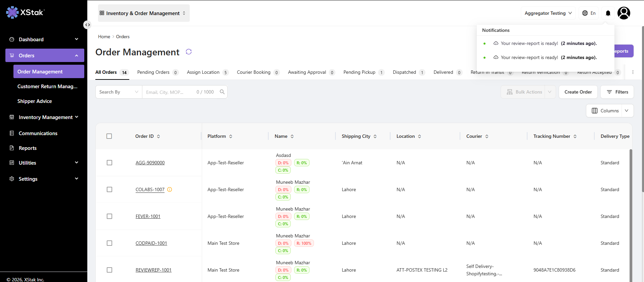Select the FEVER-1001 row checkbox
The width and height of the screenshot is (644, 282).
(x=109, y=216)
